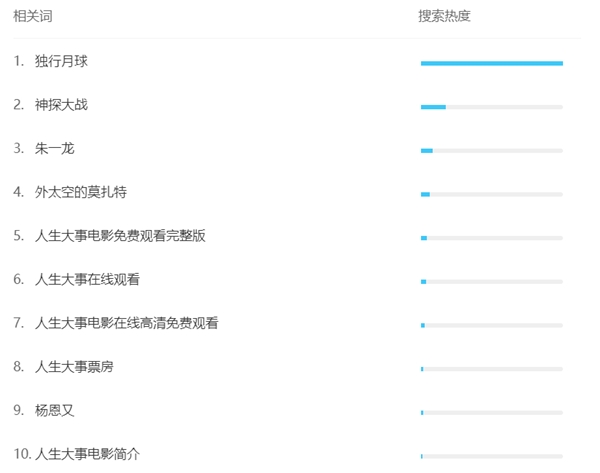Open the related term 人生大事票房
The image size is (600, 473).
(x=74, y=367)
